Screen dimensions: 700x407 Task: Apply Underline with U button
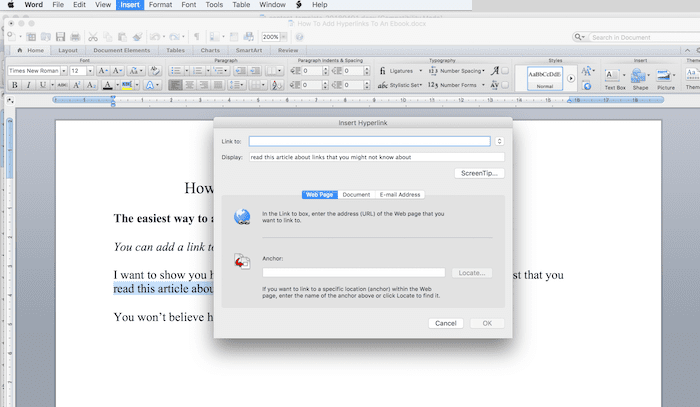click(43, 85)
